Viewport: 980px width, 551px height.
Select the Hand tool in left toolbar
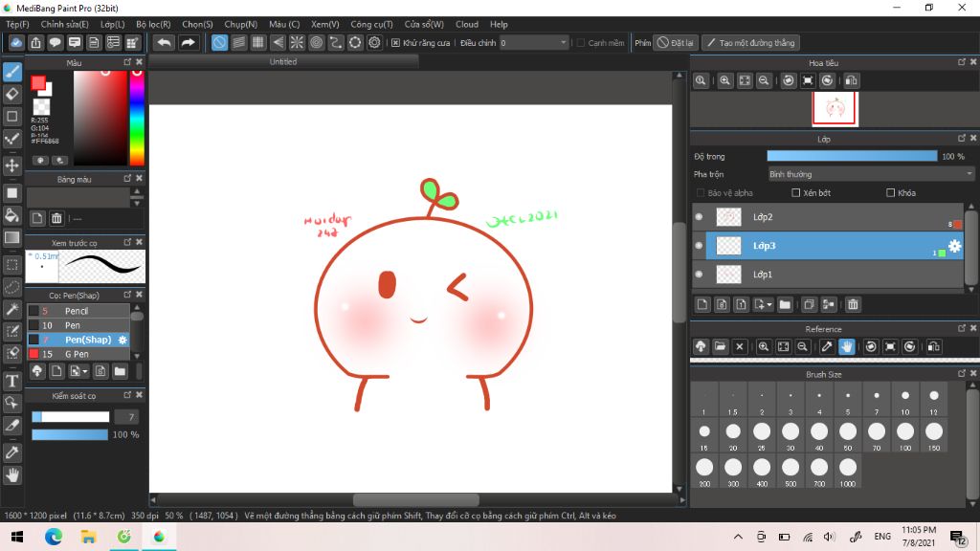point(12,474)
